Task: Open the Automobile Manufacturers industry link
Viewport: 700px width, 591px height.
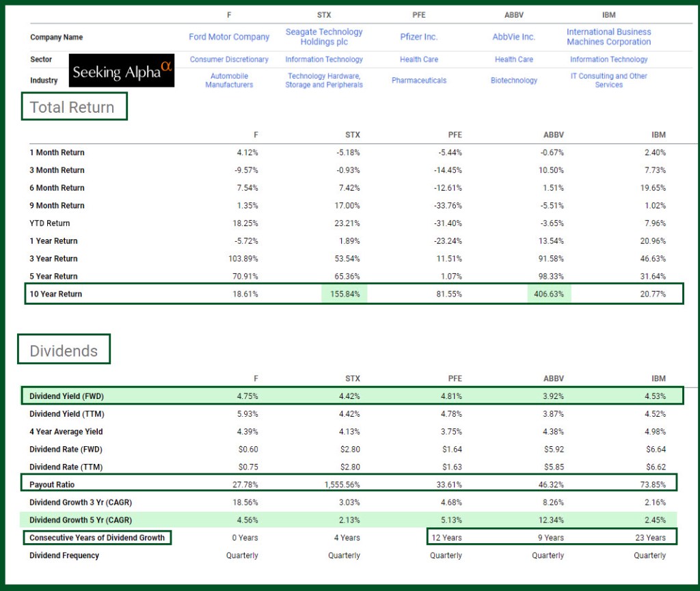Action: click(229, 81)
